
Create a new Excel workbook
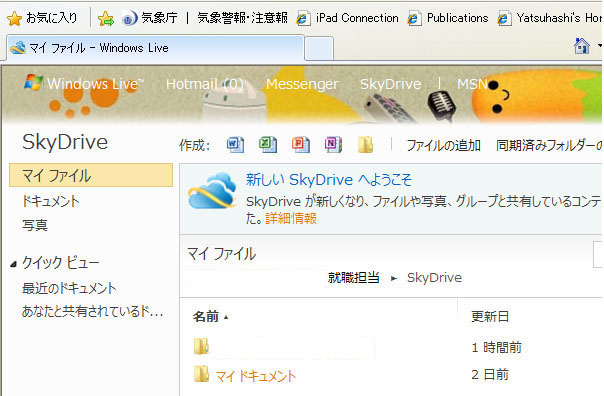(x=268, y=145)
